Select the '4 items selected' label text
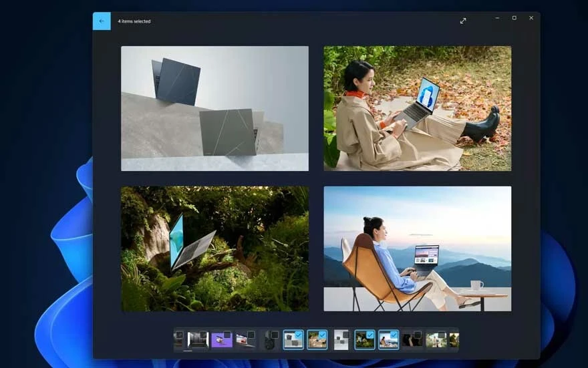This screenshot has height=368, width=588. (134, 21)
